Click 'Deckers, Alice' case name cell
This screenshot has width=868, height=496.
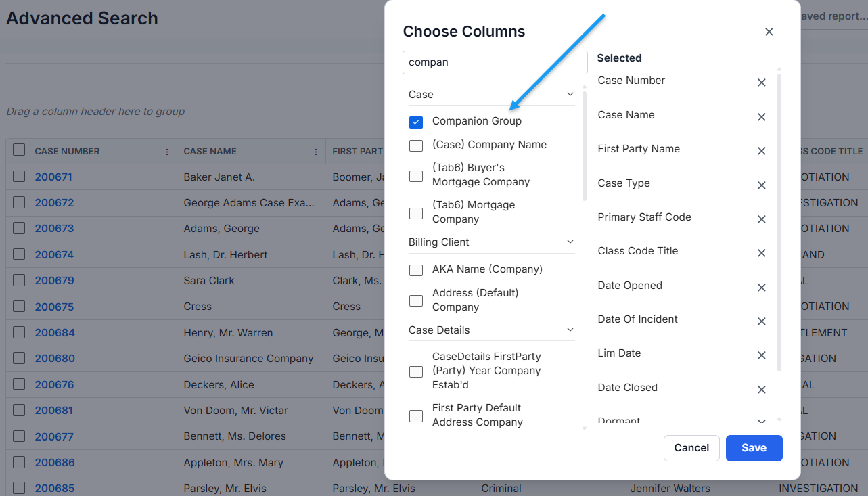coord(219,385)
